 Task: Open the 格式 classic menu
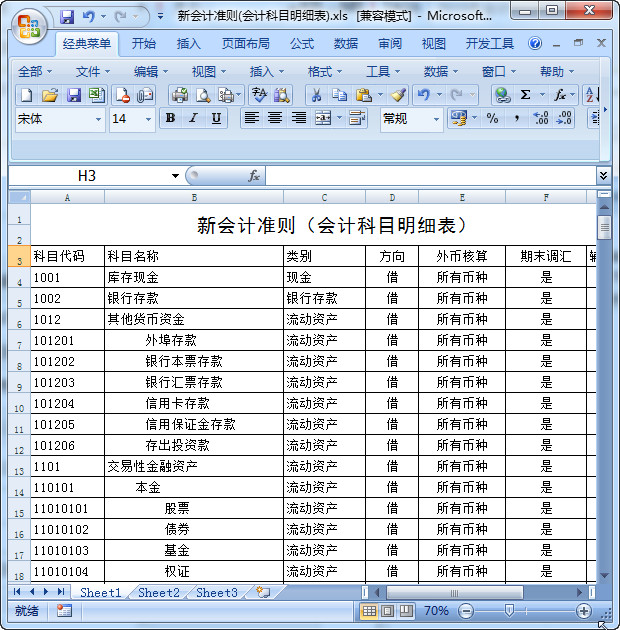tap(324, 72)
